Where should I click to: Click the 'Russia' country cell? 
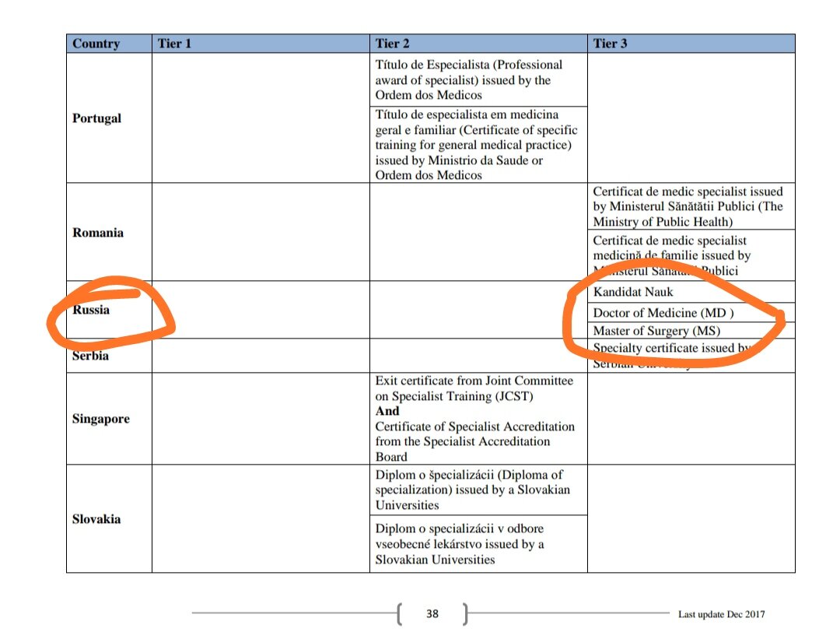[110, 309]
